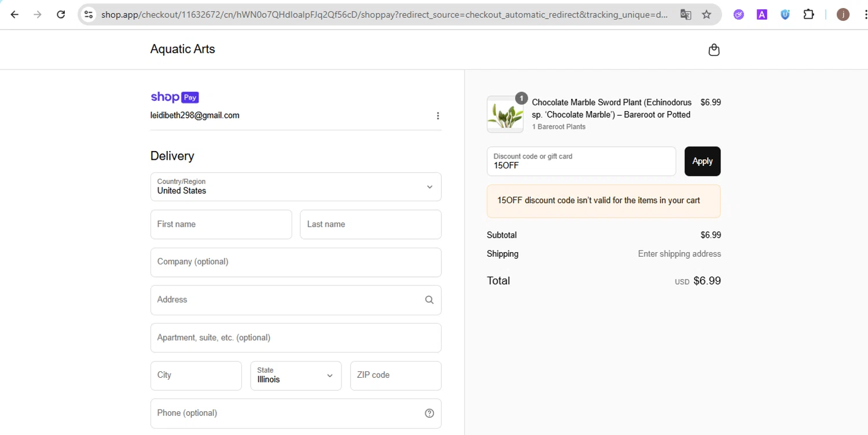Reload the checkout page
The image size is (868, 435).
[61, 14]
